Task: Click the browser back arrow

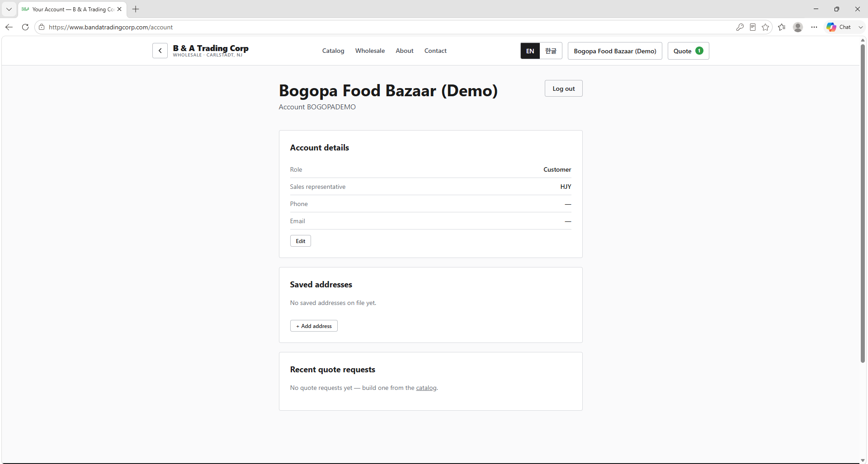Action: pos(9,27)
